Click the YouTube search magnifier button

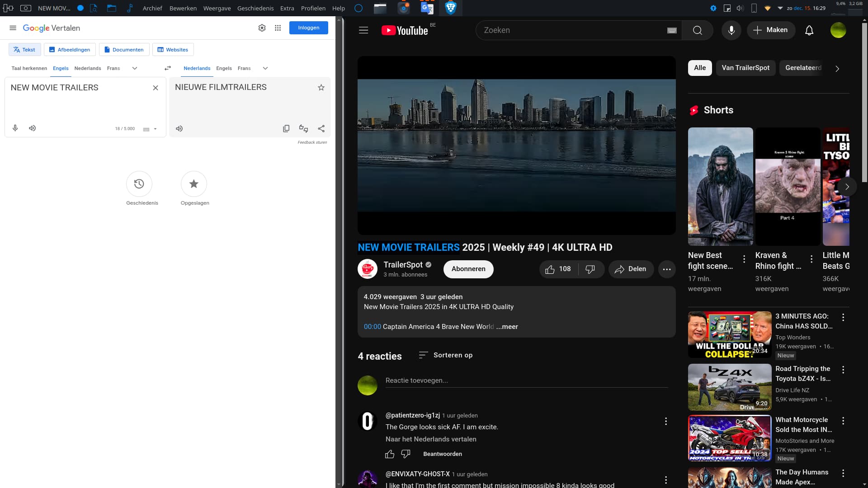pos(698,30)
